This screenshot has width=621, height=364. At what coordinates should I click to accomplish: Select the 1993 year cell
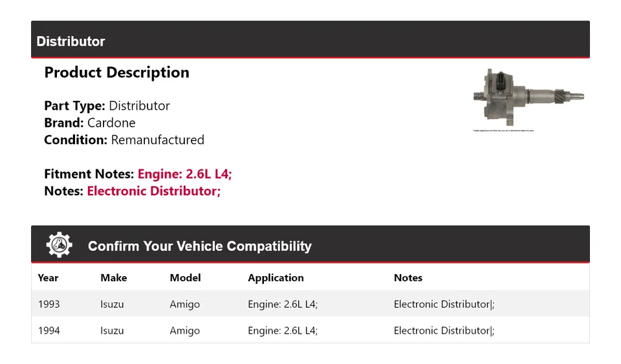(49, 305)
